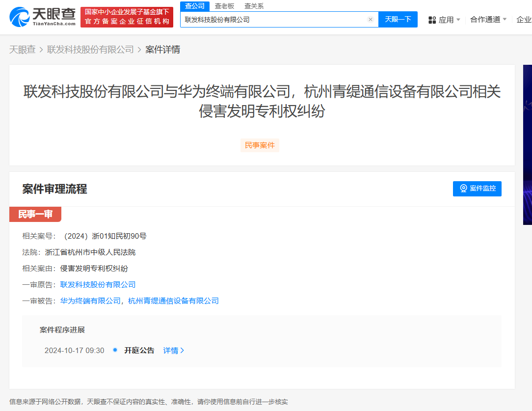Switch to the 查关系 tab
The width and height of the screenshot is (532, 411).
pyautogui.click(x=254, y=6)
